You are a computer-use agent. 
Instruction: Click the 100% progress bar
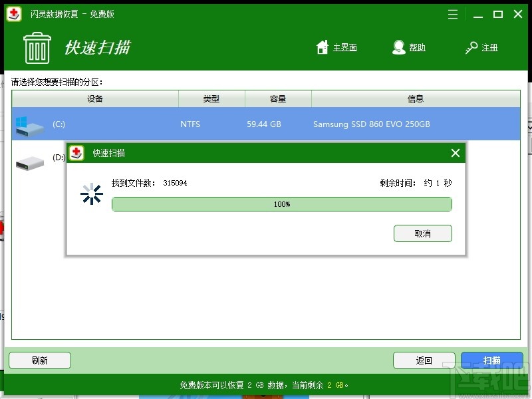click(x=281, y=204)
